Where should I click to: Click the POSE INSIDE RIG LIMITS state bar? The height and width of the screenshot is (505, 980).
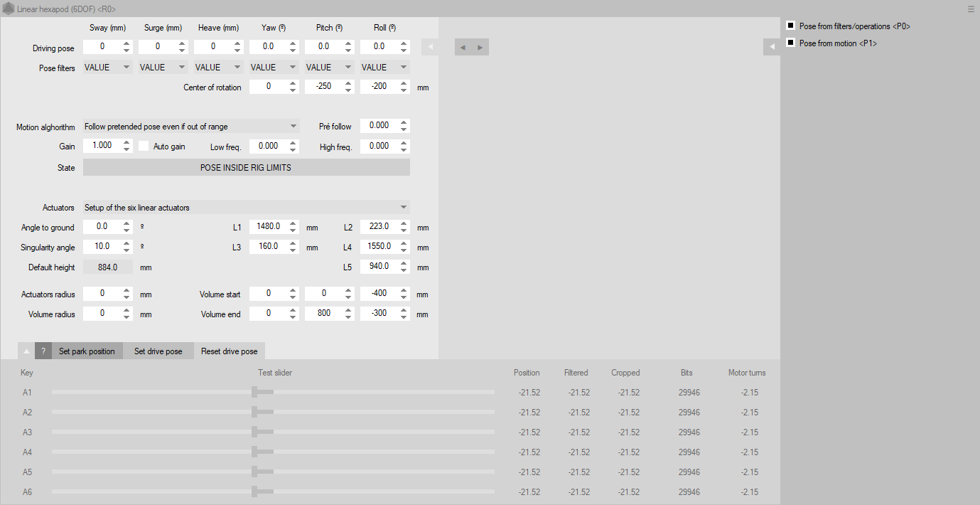click(x=246, y=168)
